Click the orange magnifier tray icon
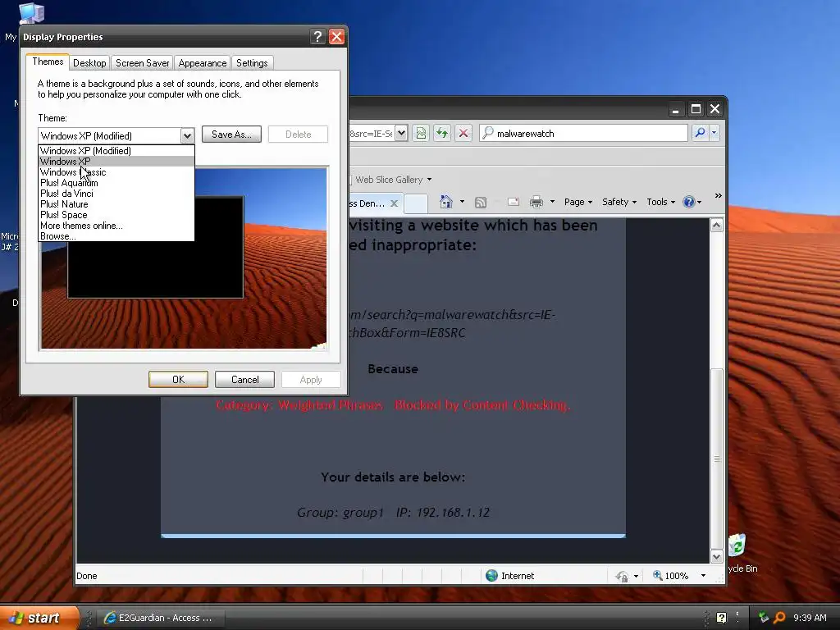 pyautogui.click(x=779, y=618)
